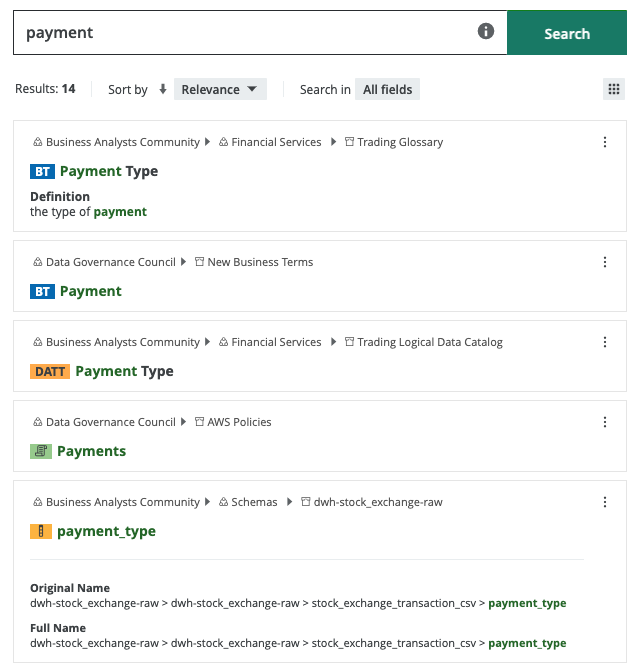Open Trading Logical Data Catalog breadcrumb
The width and height of the screenshot is (643, 669).
[429, 342]
